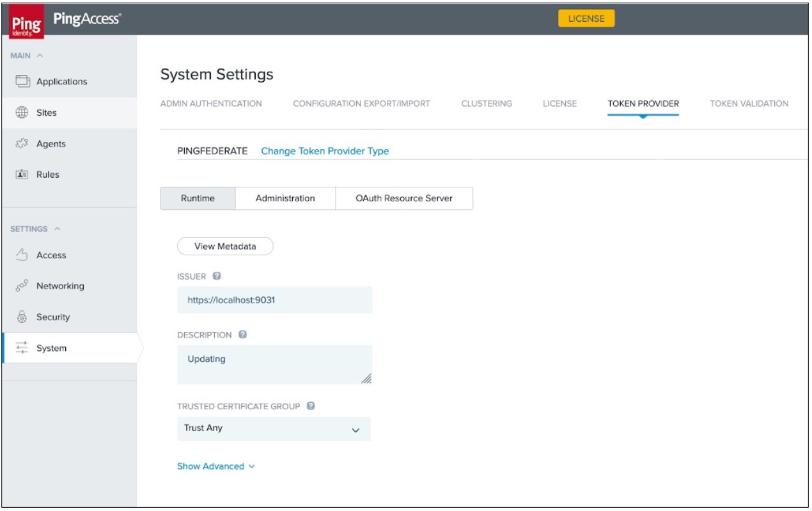This screenshot has width=812, height=511.
Task: Click the Agents puzzle icon
Action: point(22,144)
